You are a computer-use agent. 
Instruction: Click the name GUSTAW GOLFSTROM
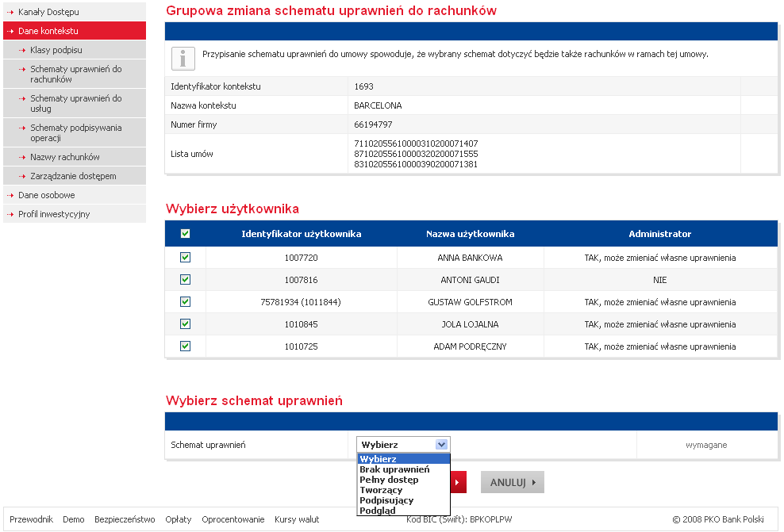pyautogui.click(x=470, y=302)
